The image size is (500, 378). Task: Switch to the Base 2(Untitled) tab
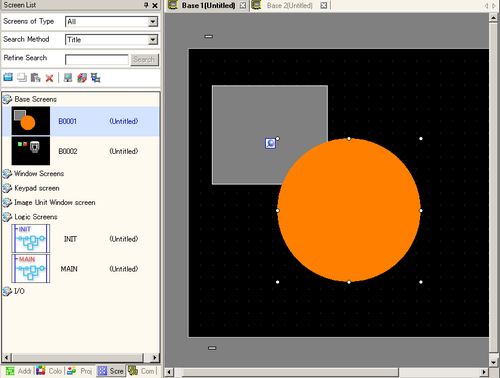click(289, 5)
